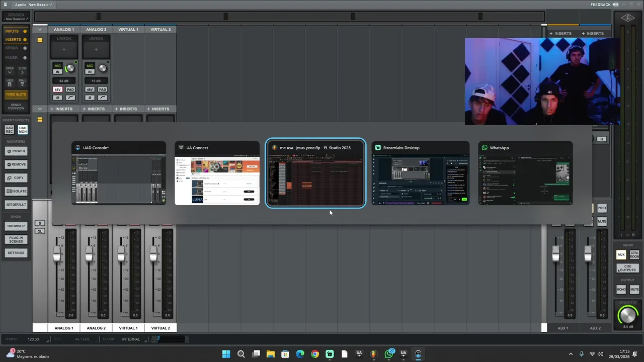Enable low cut filter on ANALOG 1

[70, 98]
